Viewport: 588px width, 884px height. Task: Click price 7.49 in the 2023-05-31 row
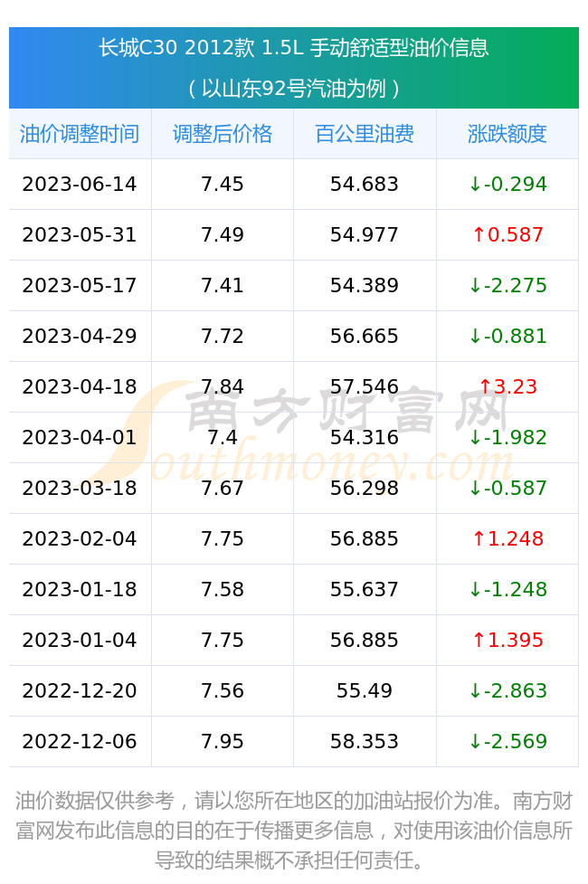click(x=223, y=235)
